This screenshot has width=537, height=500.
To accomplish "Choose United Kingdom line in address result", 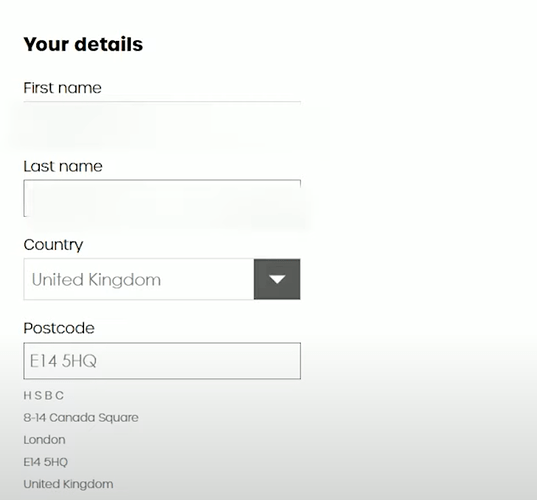I will (x=68, y=484).
